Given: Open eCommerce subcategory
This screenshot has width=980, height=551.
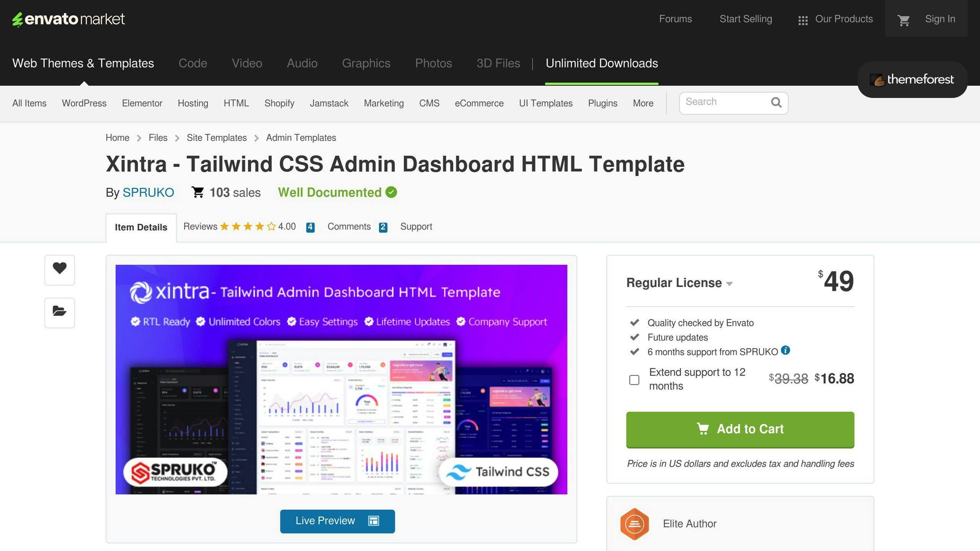Looking at the screenshot, I should [x=479, y=103].
